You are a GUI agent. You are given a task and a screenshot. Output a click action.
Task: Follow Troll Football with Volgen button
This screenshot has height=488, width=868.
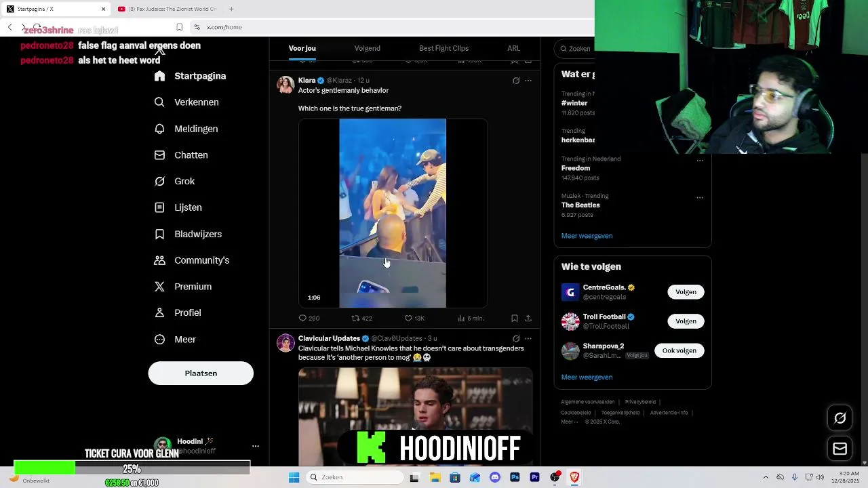tap(686, 321)
